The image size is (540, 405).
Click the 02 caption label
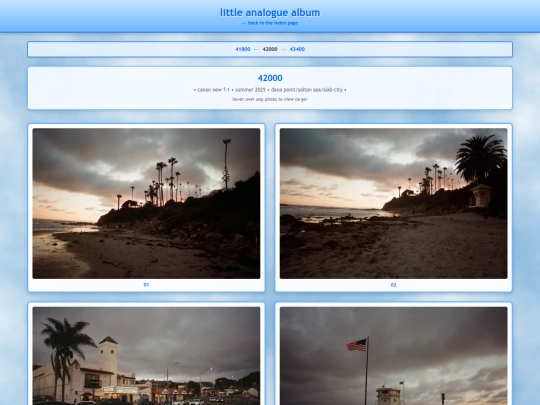[x=394, y=285]
